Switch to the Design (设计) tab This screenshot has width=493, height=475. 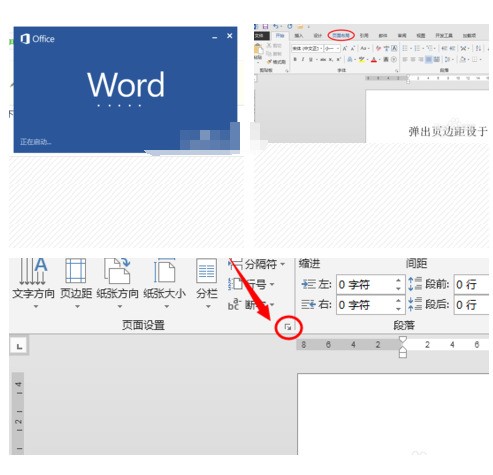click(318, 35)
